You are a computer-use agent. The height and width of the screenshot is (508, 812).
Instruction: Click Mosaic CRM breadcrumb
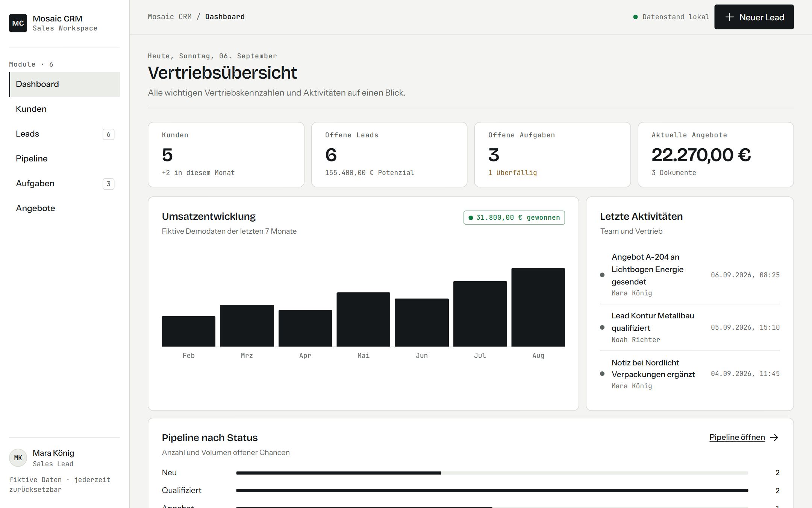(x=170, y=17)
